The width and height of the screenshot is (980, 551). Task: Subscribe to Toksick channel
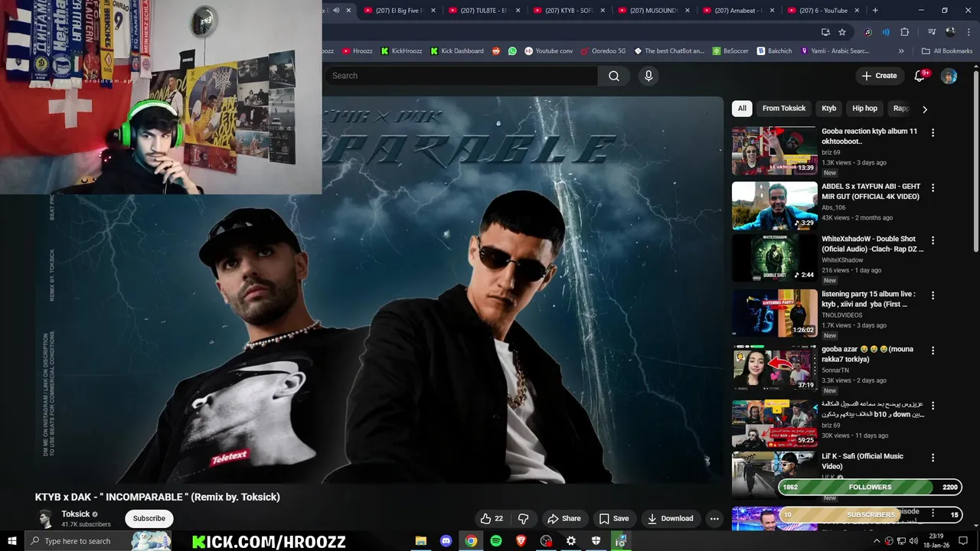coord(149,518)
